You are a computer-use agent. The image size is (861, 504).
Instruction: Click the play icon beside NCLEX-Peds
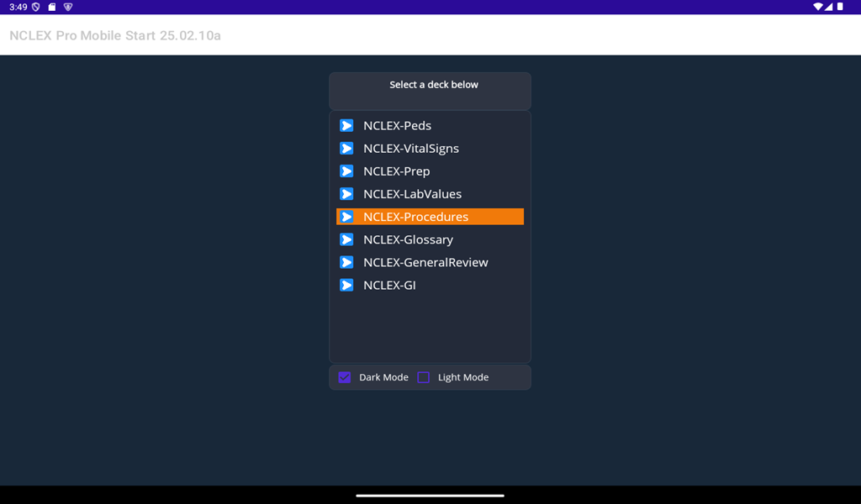[x=346, y=126]
